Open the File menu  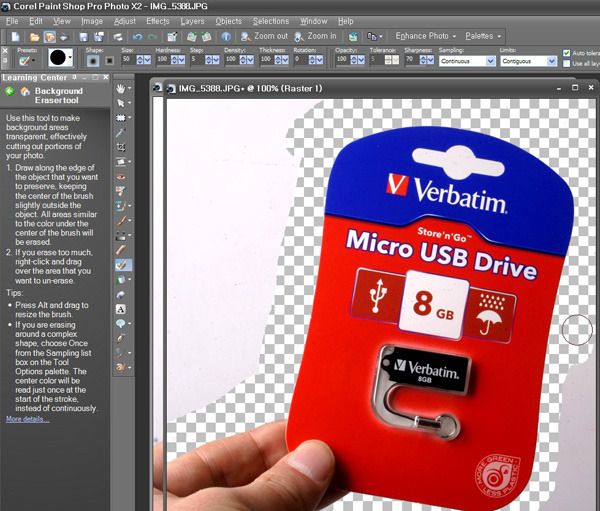pyautogui.click(x=12, y=21)
